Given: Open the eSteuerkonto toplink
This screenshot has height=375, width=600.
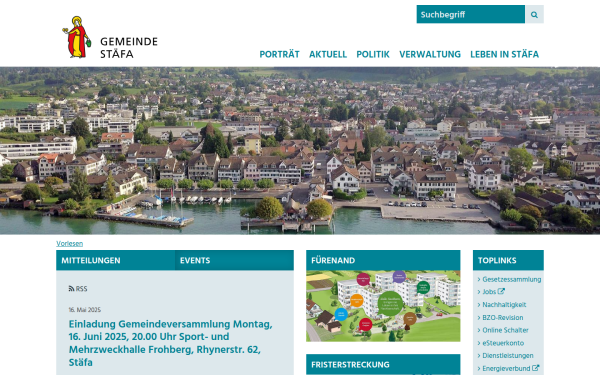Looking at the screenshot, I should 503,343.
